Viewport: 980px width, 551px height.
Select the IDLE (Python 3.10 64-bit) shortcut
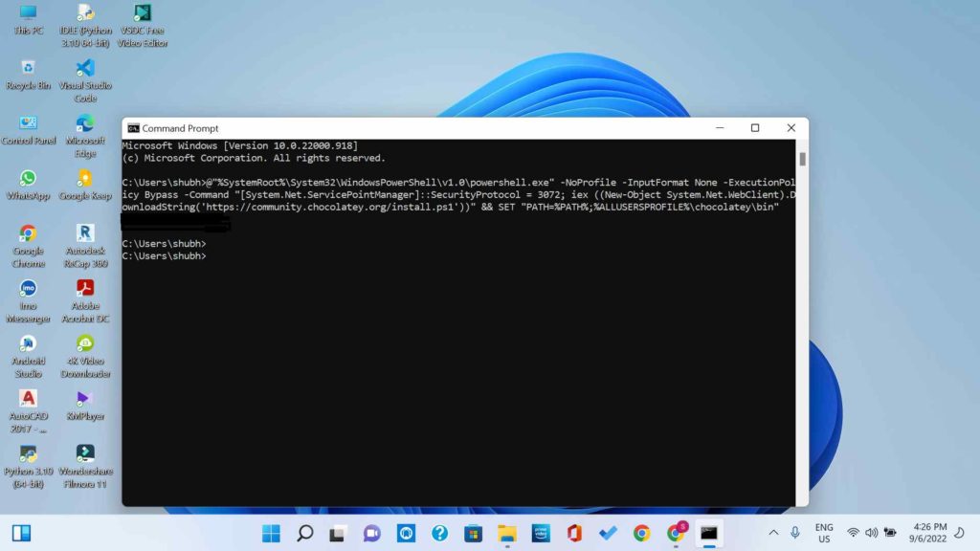(x=85, y=26)
